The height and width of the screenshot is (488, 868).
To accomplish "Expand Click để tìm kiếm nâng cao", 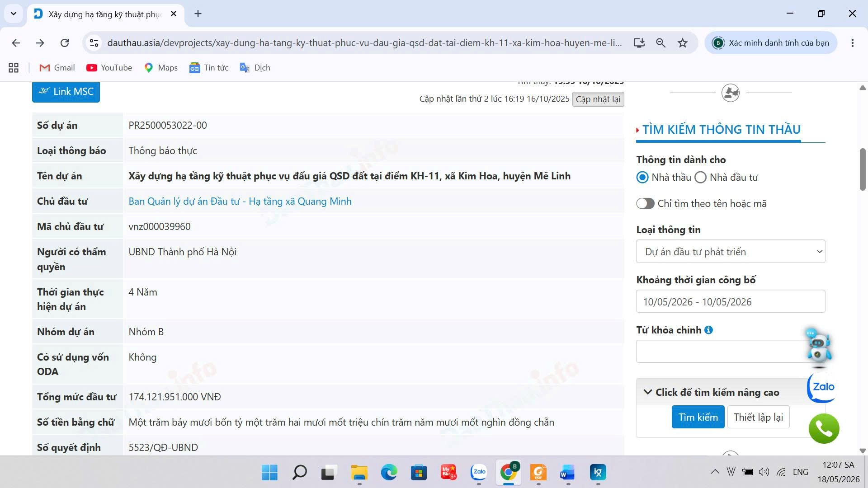I will (x=717, y=392).
